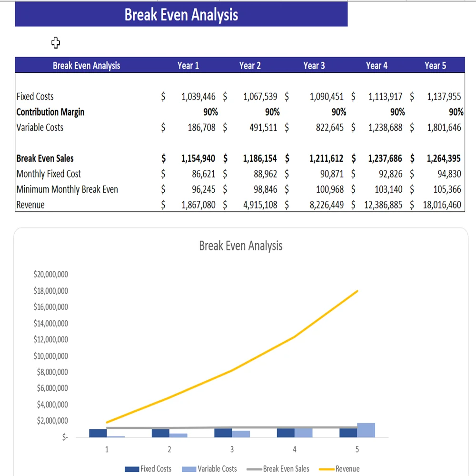Click the Year 5 Variable Costs bar in chart
The image size is (476, 476).
point(366,430)
